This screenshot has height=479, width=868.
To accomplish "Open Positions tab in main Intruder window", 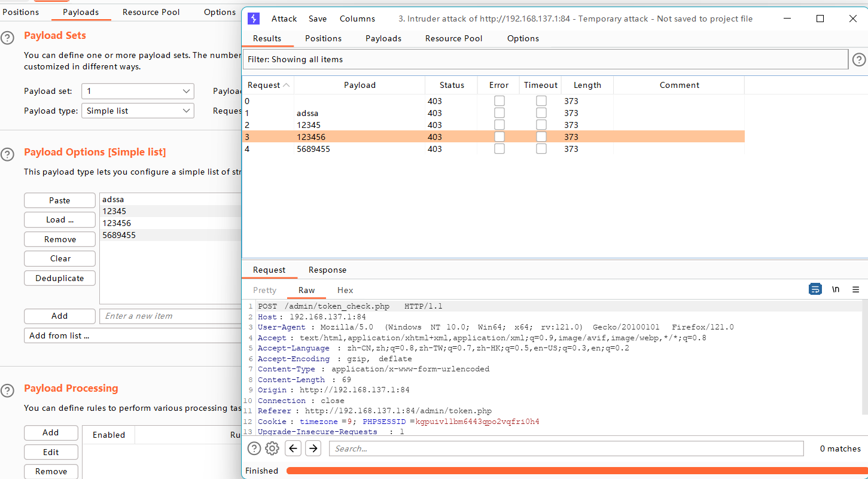I will tap(21, 12).
